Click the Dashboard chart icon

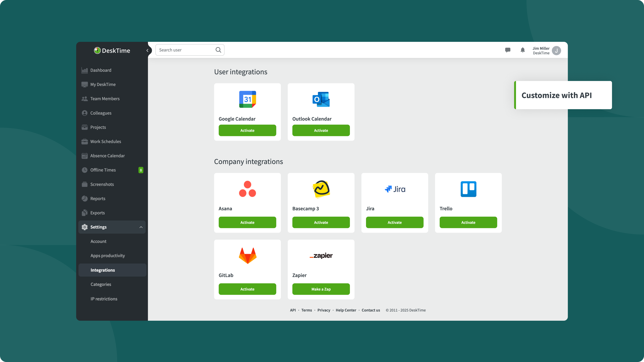(x=84, y=70)
